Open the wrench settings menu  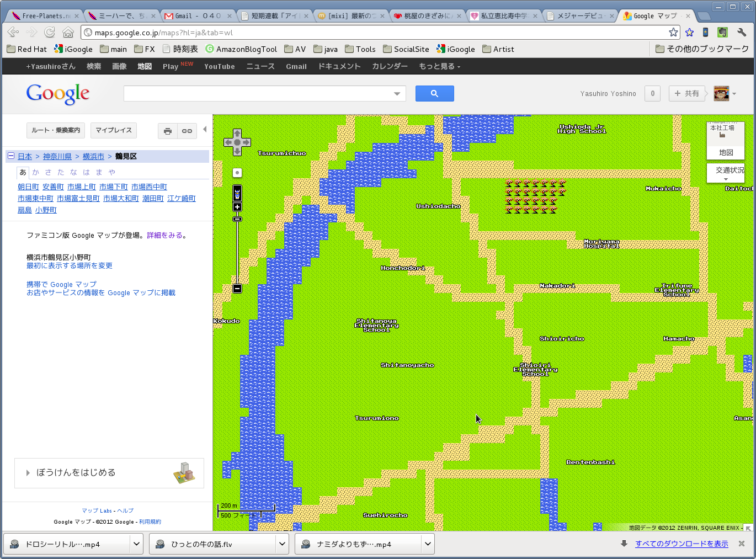point(742,33)
